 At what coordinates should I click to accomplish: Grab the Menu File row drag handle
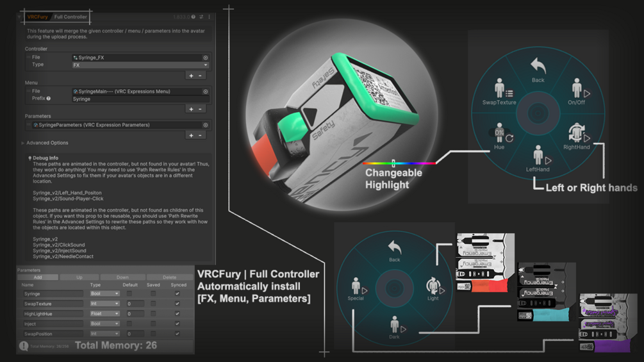tap(28, 91)
